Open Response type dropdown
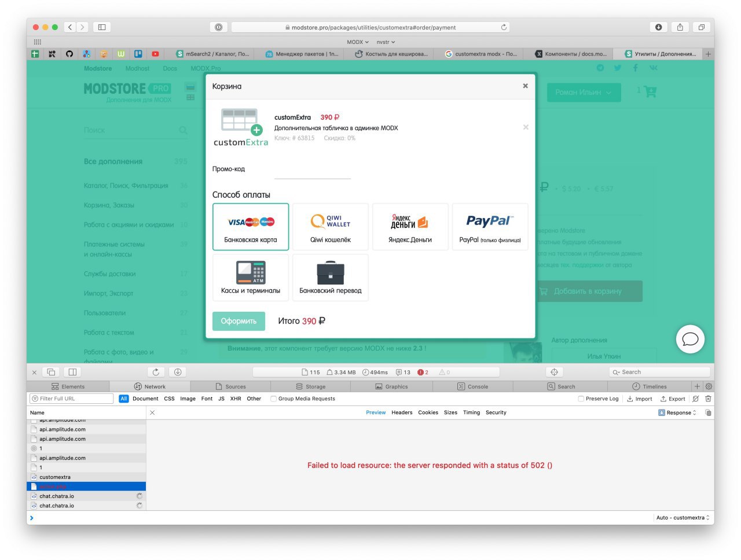 [x=677, y=412]
